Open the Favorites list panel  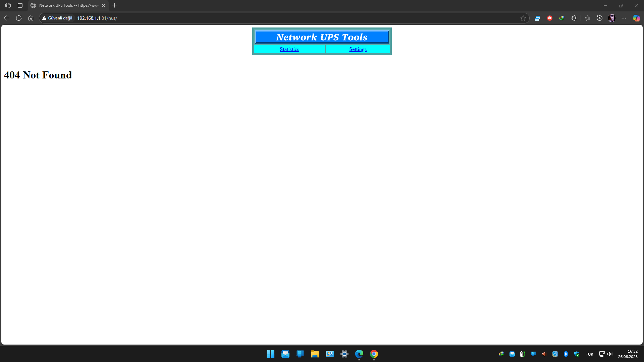coord(588,18)
